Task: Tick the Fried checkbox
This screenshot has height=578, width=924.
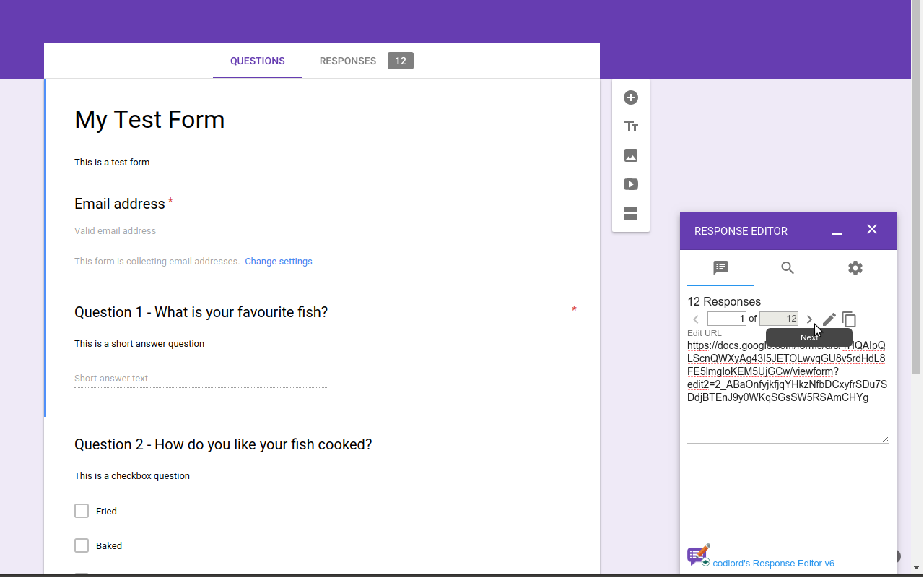Action: coord(82,511)
